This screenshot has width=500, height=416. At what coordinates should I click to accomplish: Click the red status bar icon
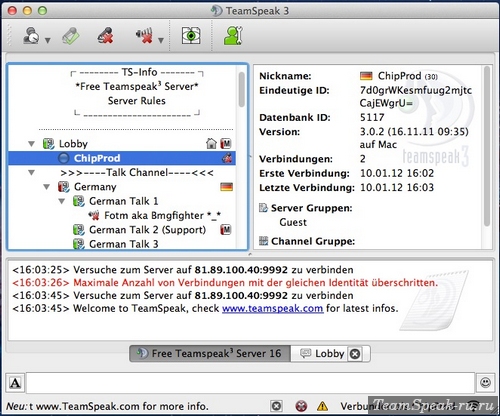coord(301,406)
